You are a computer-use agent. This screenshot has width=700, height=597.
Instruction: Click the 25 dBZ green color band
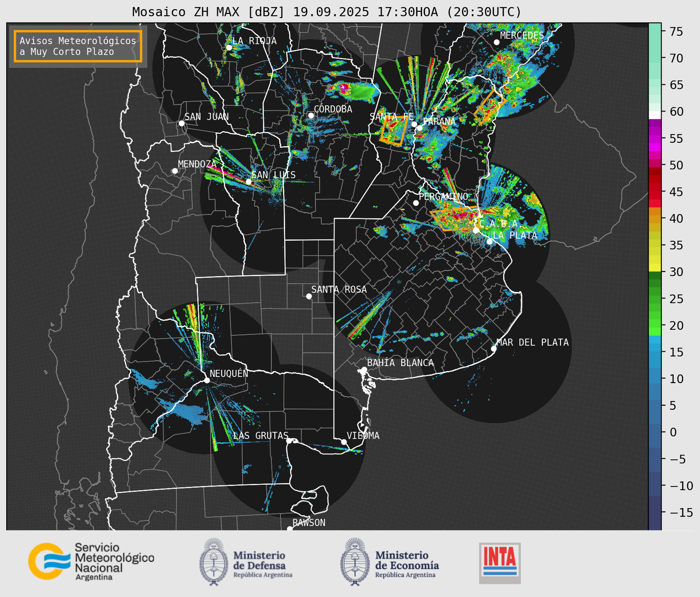[x=655, y=299]
